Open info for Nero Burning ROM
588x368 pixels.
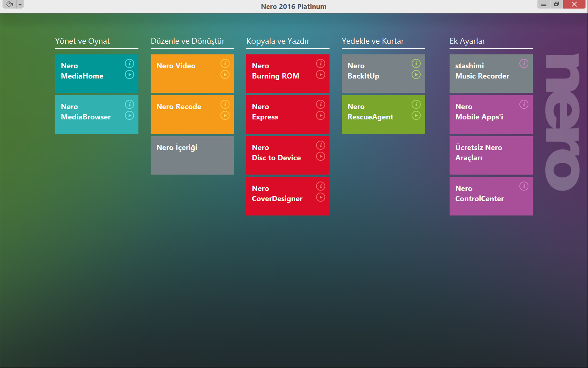pyautogui.click(x=321, y=63)
